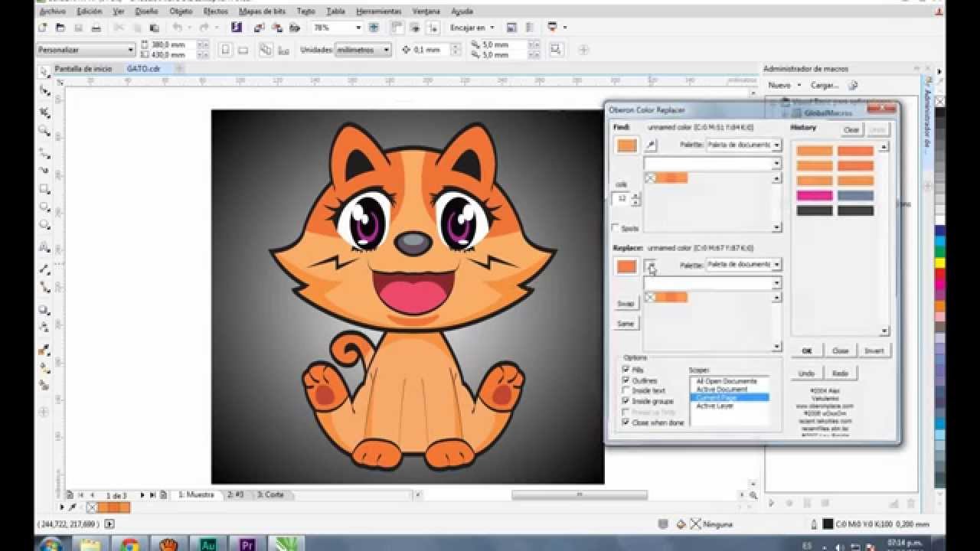
Task: Enable the Inside text checkbox
Action: point(626,390)
